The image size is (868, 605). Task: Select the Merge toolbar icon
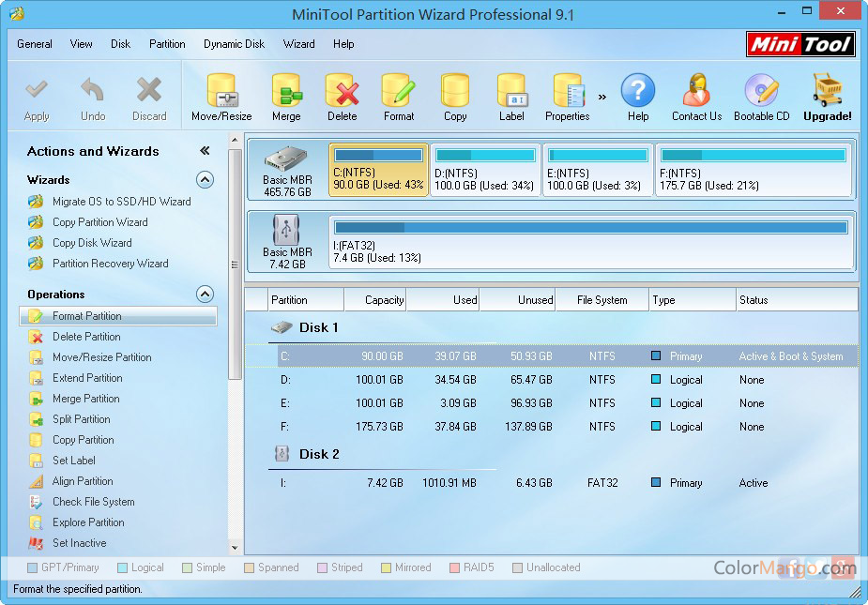286,90
